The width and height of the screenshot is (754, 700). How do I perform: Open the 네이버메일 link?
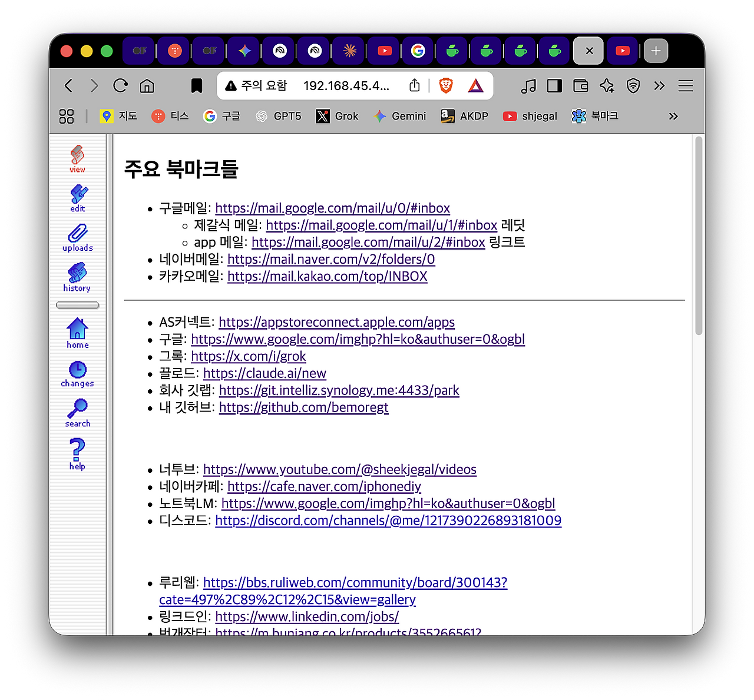click(331, 260)
